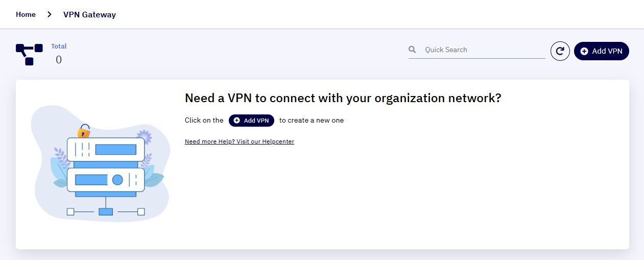Open the Home breadcrumb link
Screen dimensions: 644x260
(x=26, y=14)
